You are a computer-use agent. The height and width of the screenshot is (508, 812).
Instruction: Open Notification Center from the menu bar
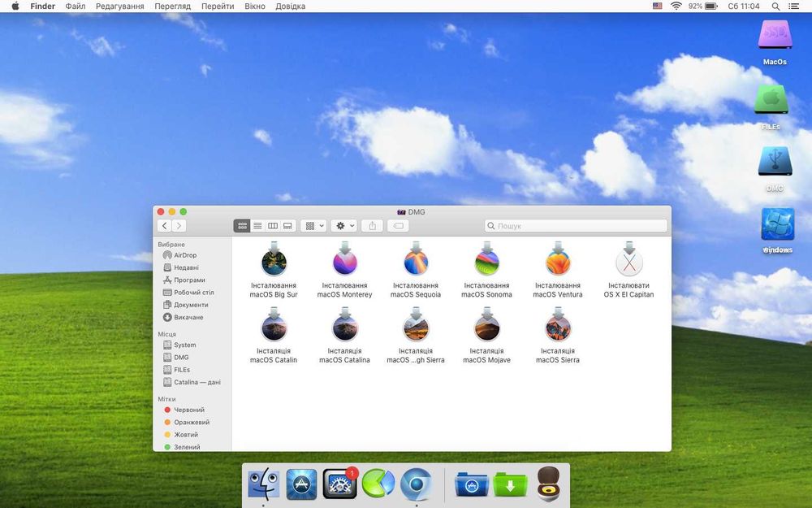point(793,7)
